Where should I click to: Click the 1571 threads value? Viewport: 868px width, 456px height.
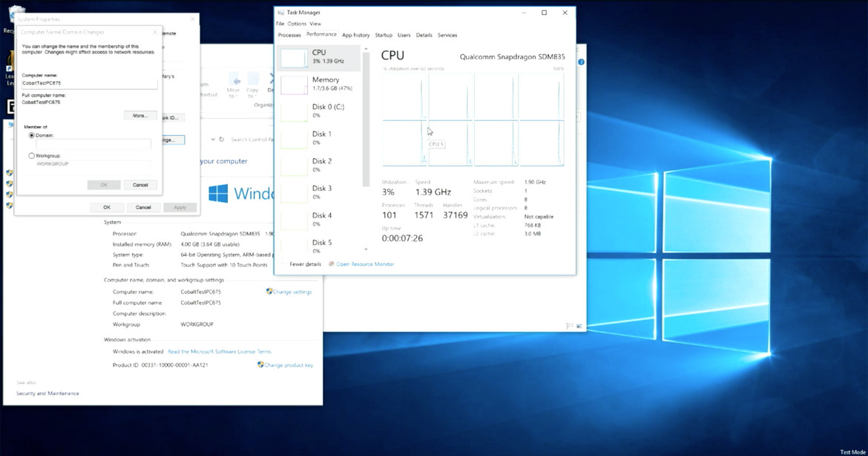tap(424, 215)
